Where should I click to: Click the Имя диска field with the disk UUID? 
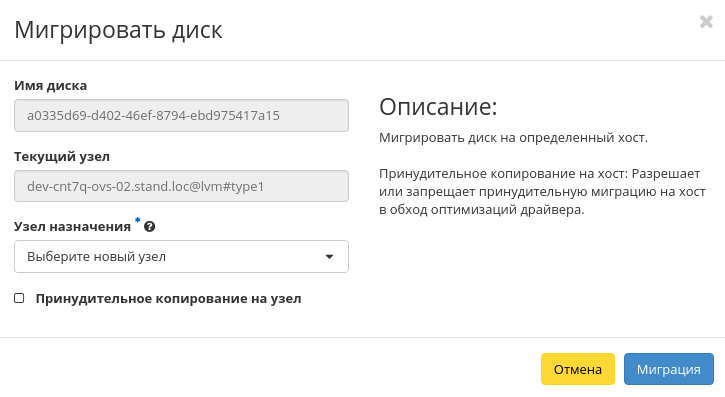[x=181, y=116]
